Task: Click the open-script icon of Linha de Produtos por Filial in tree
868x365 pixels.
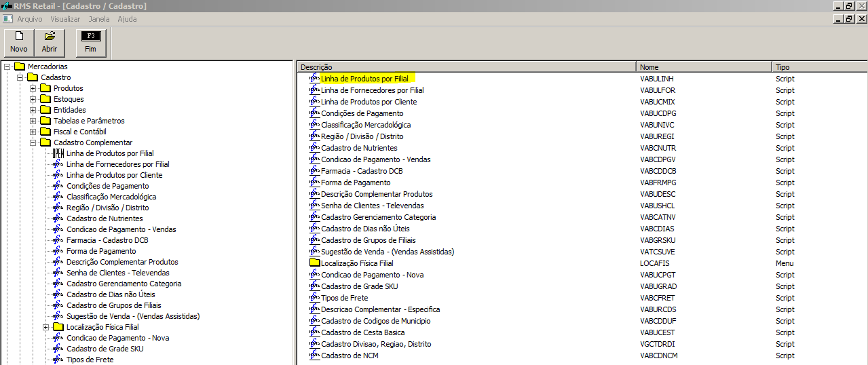Action: [58, 153]
